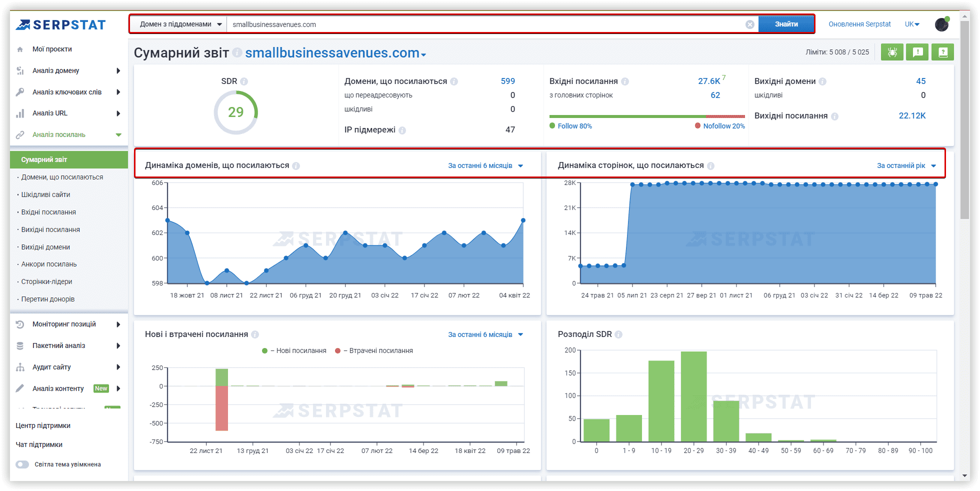Open Сторінки-лідери sidebar item
Image resolution: width=980 pixels, height=491 pixels.
pos(46,282)
